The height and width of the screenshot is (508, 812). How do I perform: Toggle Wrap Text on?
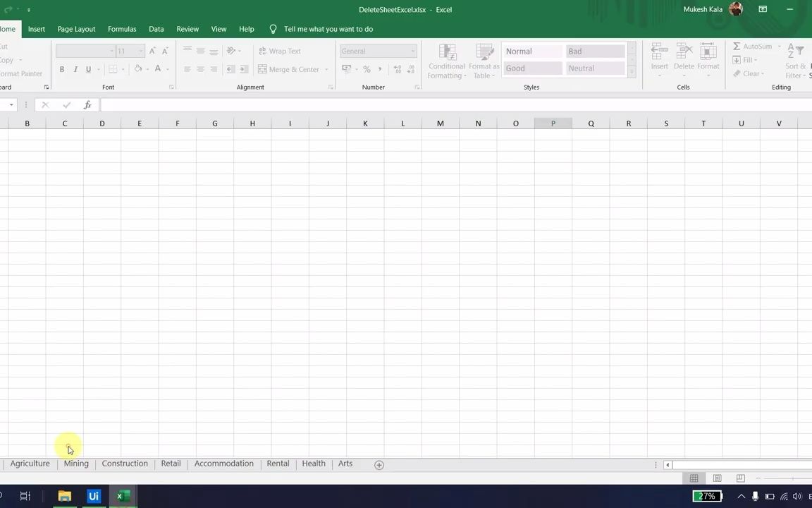click(280, 51)
